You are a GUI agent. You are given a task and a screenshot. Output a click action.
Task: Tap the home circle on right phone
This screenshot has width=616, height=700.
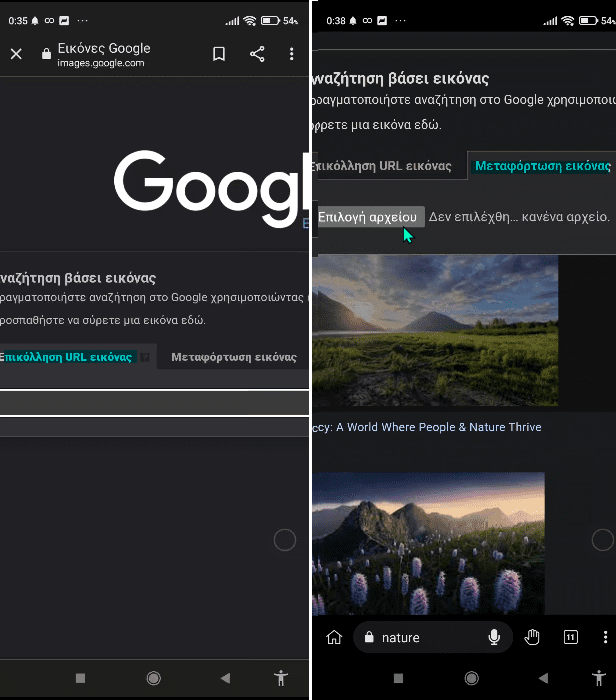pyautogui.click(x=471, y=679)
